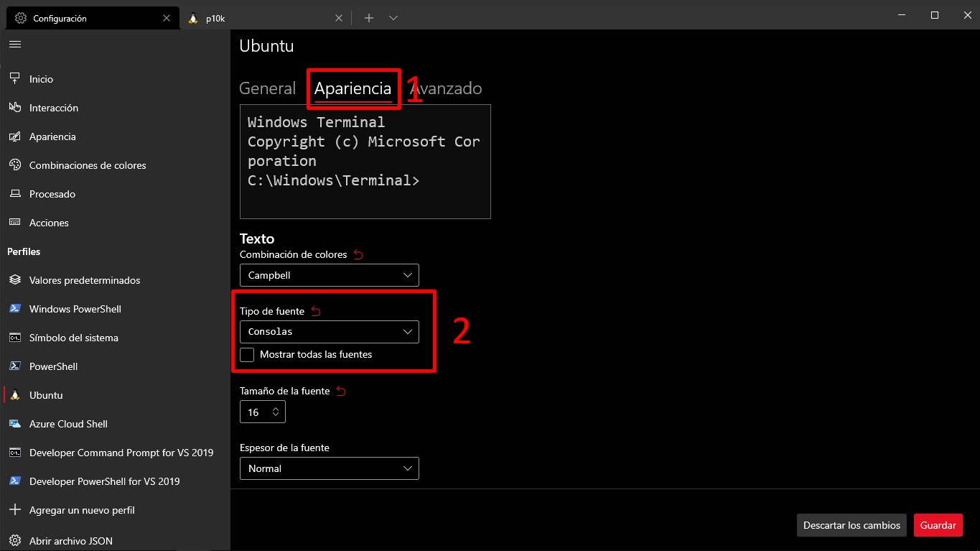This screenshot has width=980, height=551.
Task: Open the Interacción settings page
Action: point(115,108)
